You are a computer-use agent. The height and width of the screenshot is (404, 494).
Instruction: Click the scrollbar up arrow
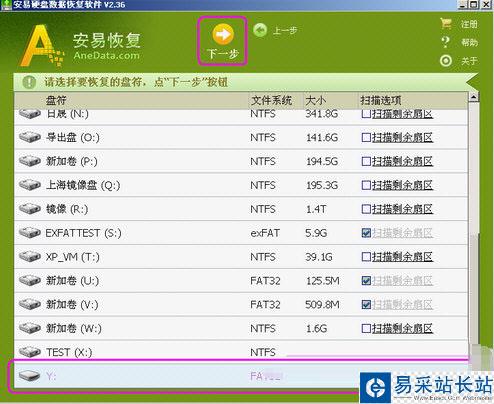click(473, 97)
